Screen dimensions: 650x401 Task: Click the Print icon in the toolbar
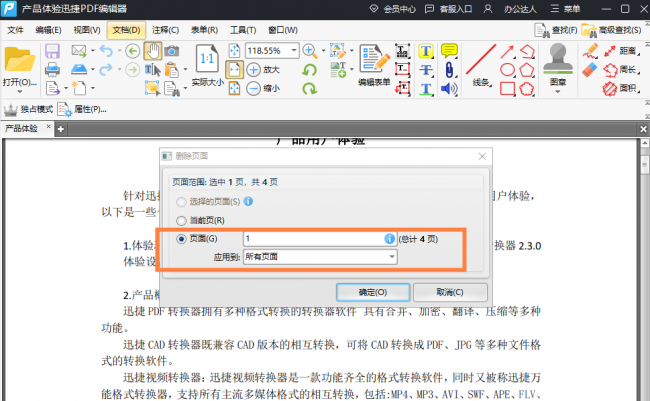coord(52,69)
